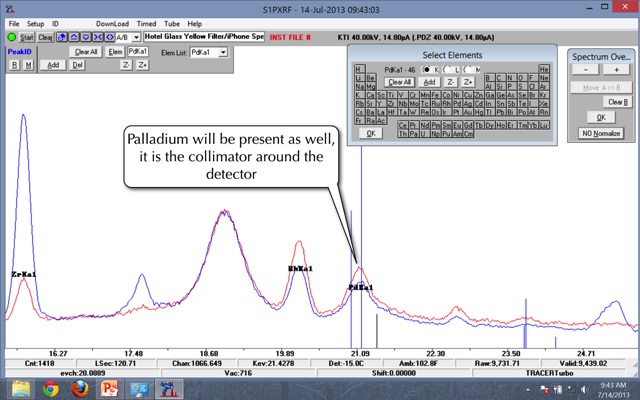Select the K line radio button

427,68
